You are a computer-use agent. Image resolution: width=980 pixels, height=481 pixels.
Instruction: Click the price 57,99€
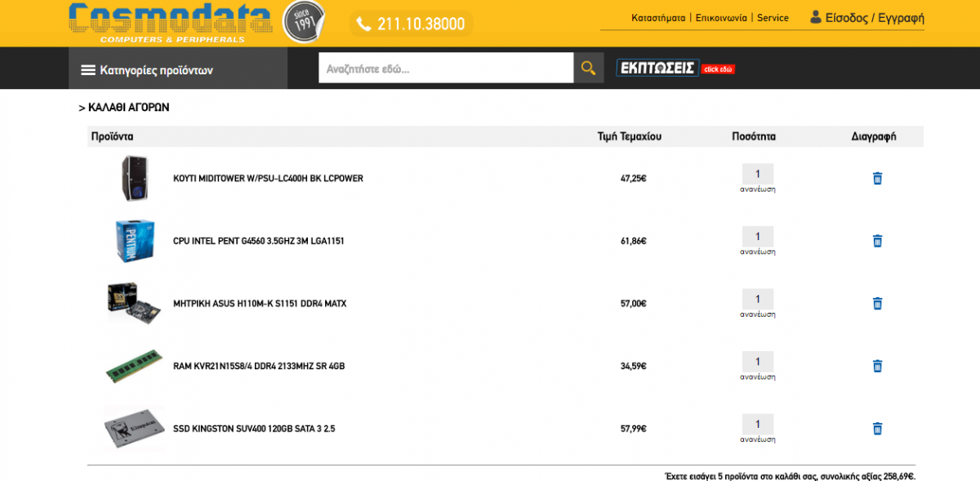tap(633, 429)
